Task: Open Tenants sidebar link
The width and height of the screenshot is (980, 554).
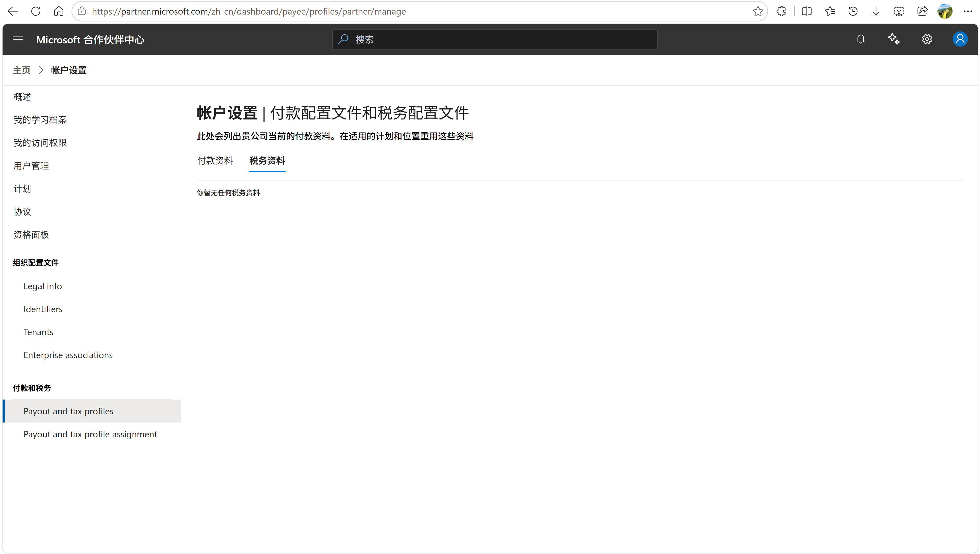Action: pos(38,332)
